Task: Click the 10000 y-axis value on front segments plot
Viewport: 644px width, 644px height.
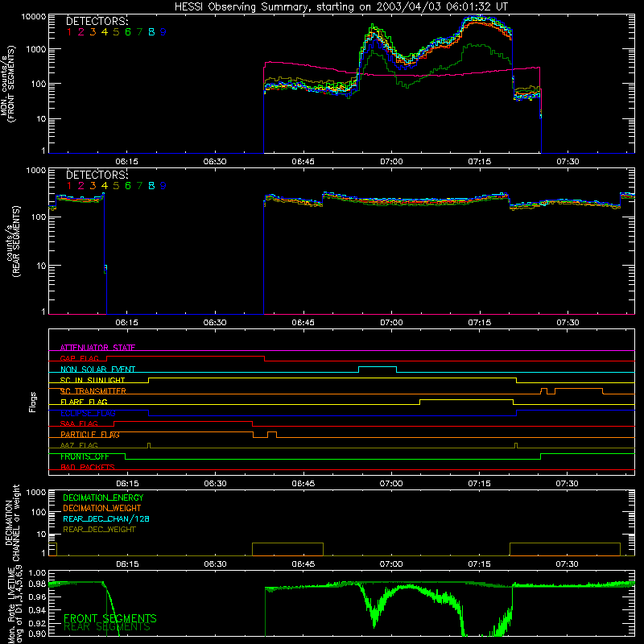Action: tap(34, 17)
